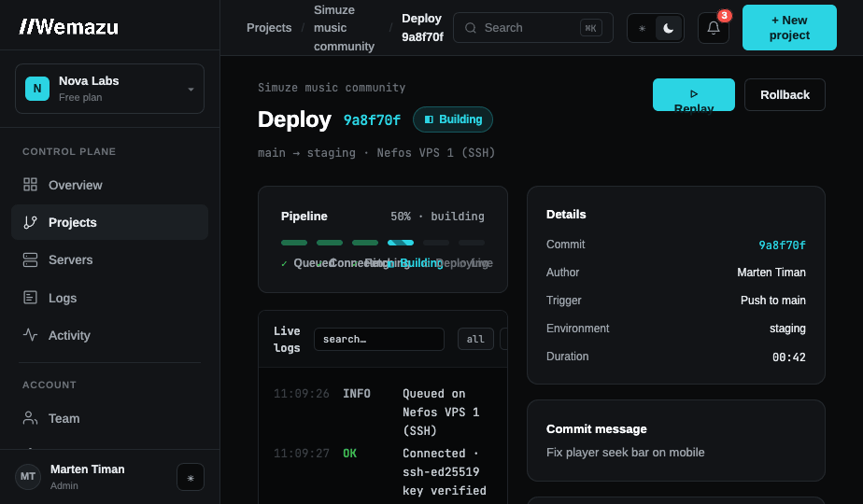
Task: Select the 'all' log filter
Action: pos(475,339)
